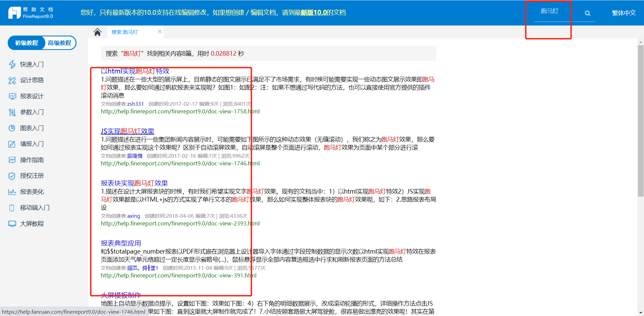Open result JS实现跑马灯效果
The height and width of the screenshot is (316, 644).
pos(127,131)
